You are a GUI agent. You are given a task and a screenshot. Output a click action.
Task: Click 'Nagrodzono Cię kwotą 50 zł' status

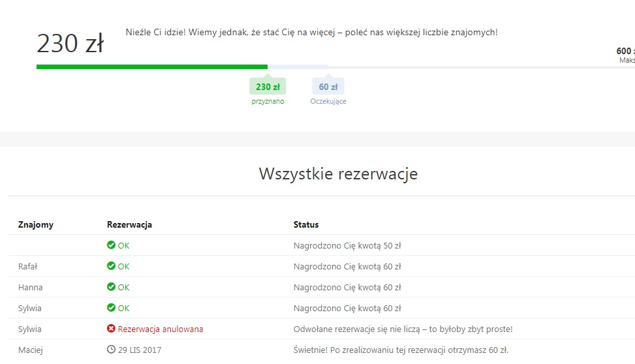click(347, 245)
